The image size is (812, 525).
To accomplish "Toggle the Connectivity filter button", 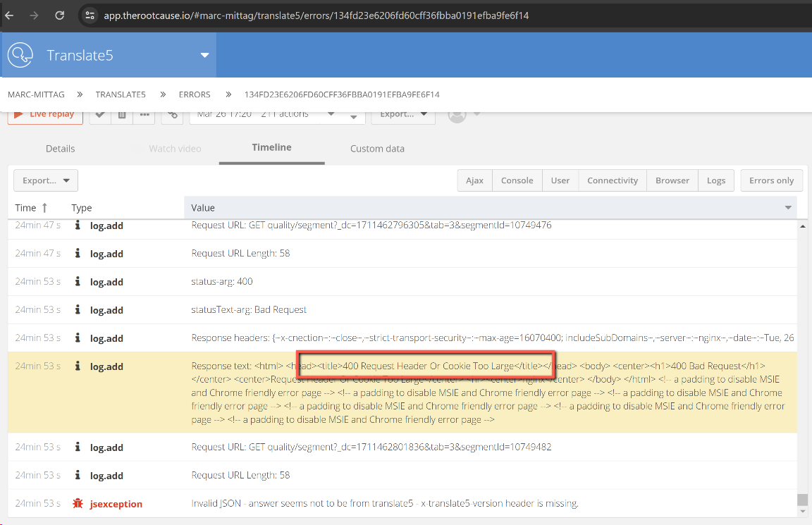I will [612, 180].
